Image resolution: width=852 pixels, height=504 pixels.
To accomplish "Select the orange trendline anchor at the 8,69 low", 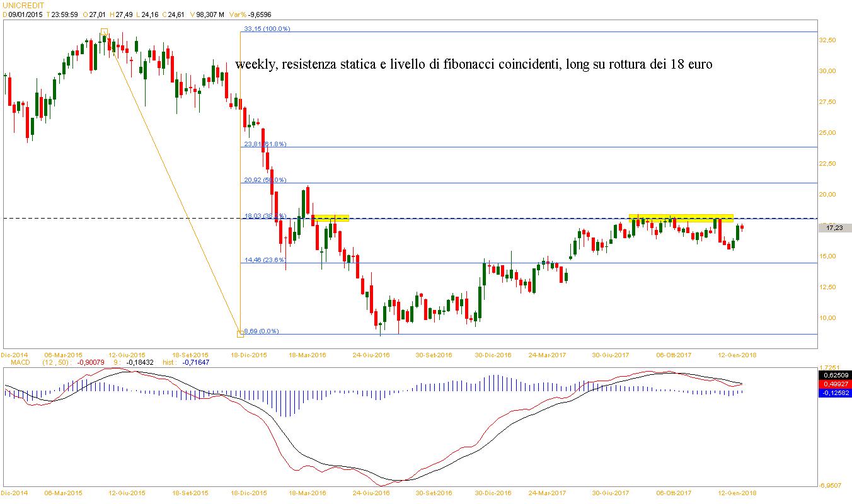I will click(240, 333).
